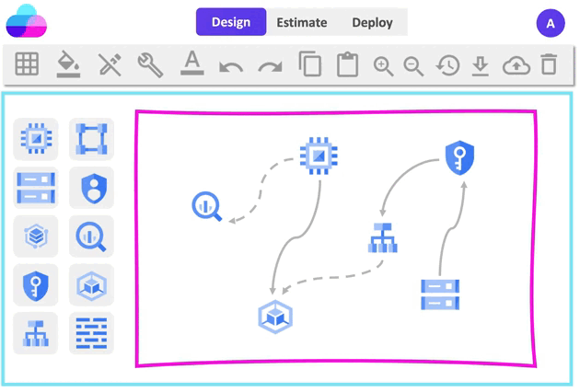
Task: Delete with the trash icon
Action: click(x=549, y=64)
